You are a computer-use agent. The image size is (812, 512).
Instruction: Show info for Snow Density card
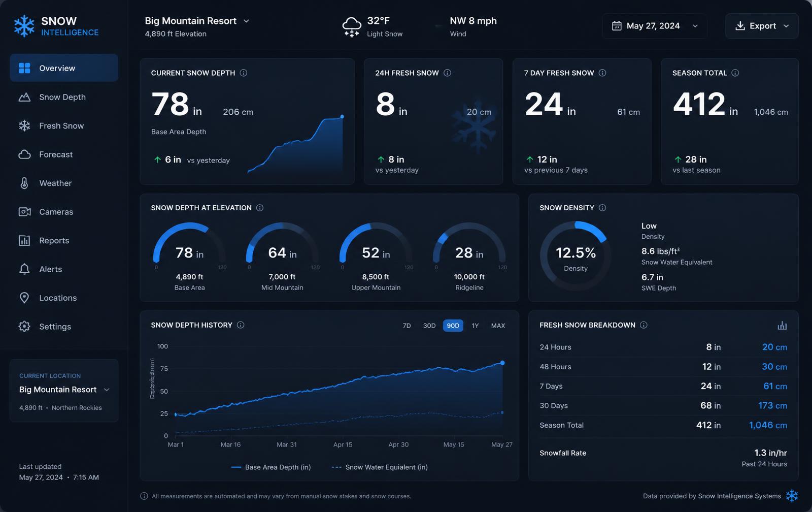click(602, 208)
